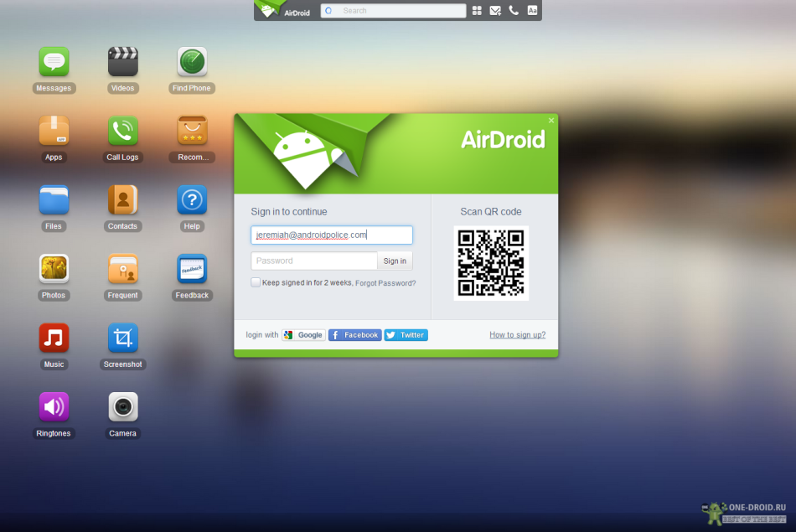
Task: Enable Keep signed in for 2 weeks checkbox
Action: pyautogui.click(x=256, y=283)
